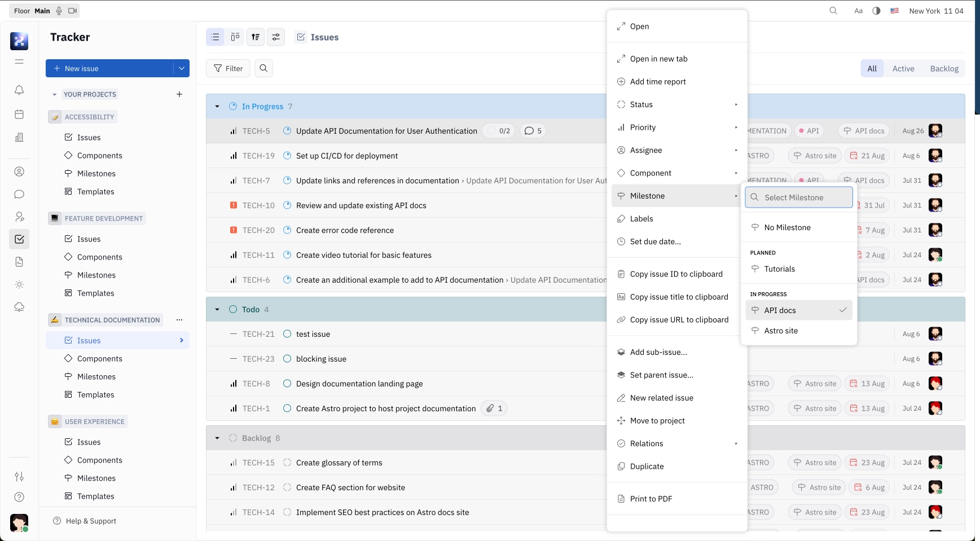Screen dimensions: 980x541
Task: Open the Notifications bell in the sidebar
Action: 19,90
